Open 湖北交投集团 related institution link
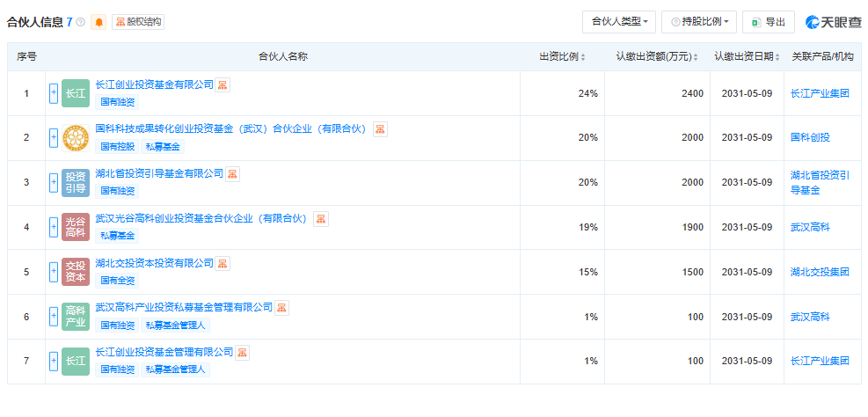Viewport: 868px width, 417px height. (820, 272)
